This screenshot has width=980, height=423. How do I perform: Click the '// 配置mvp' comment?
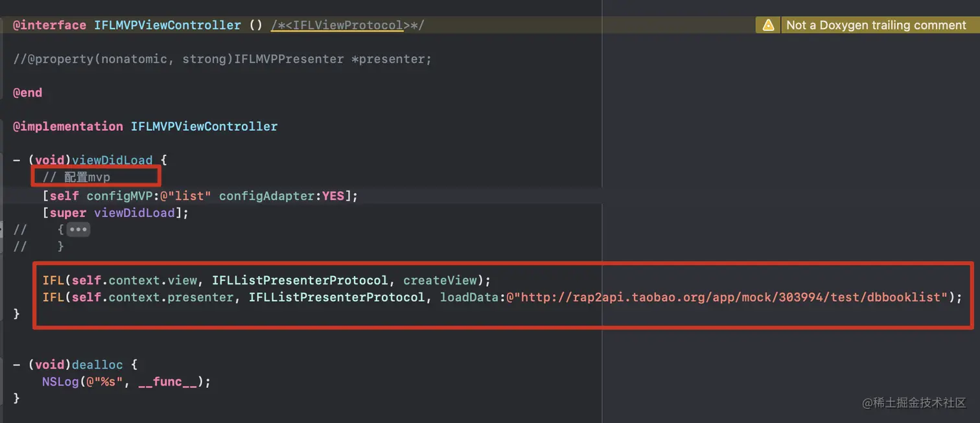(76, 177)
